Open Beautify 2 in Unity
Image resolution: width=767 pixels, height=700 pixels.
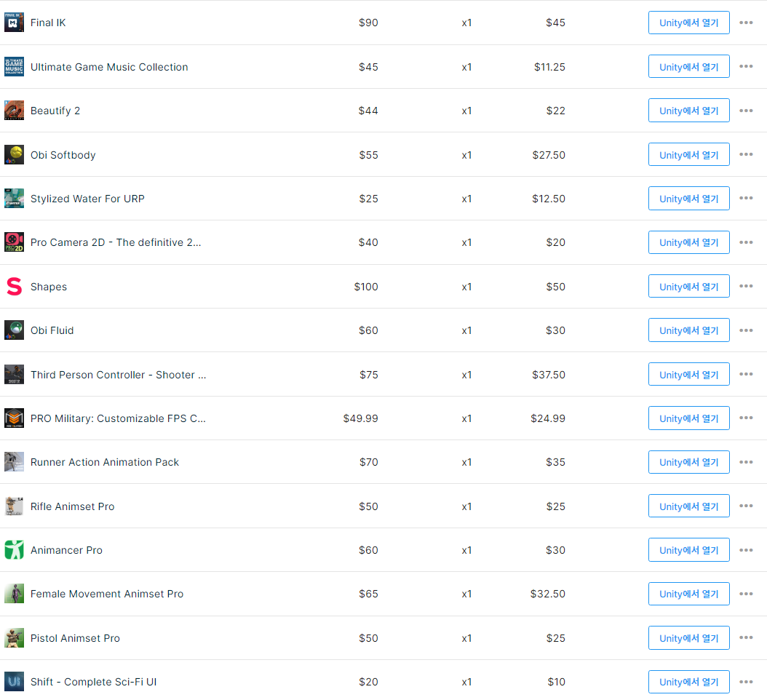pyautogui.click(x=688, y=111)
